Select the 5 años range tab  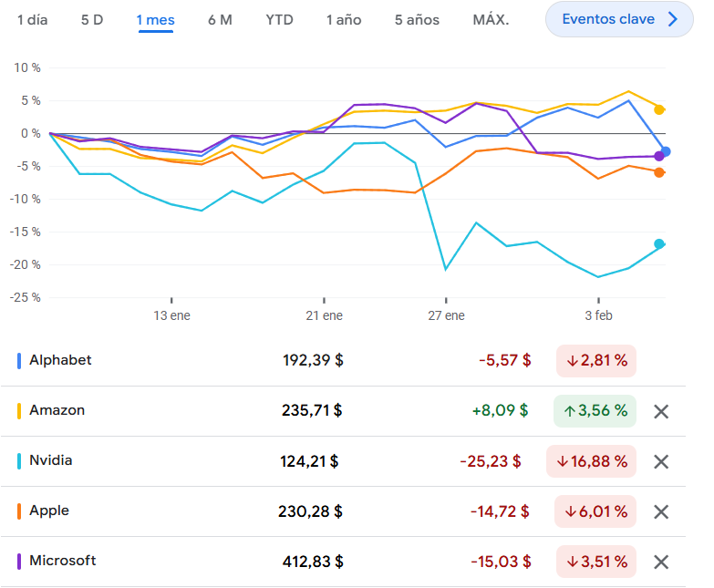point(417,19)
